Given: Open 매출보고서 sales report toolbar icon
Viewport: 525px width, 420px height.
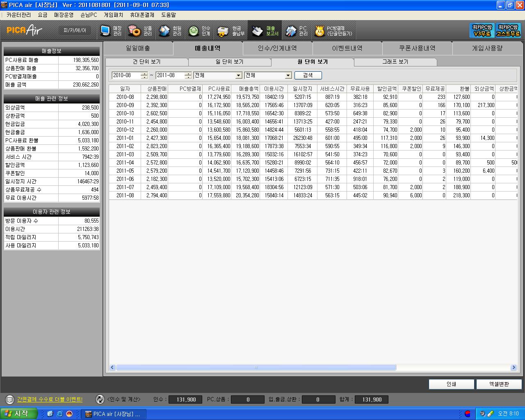Looking at the screenshot, I should [x=265, y=31].
